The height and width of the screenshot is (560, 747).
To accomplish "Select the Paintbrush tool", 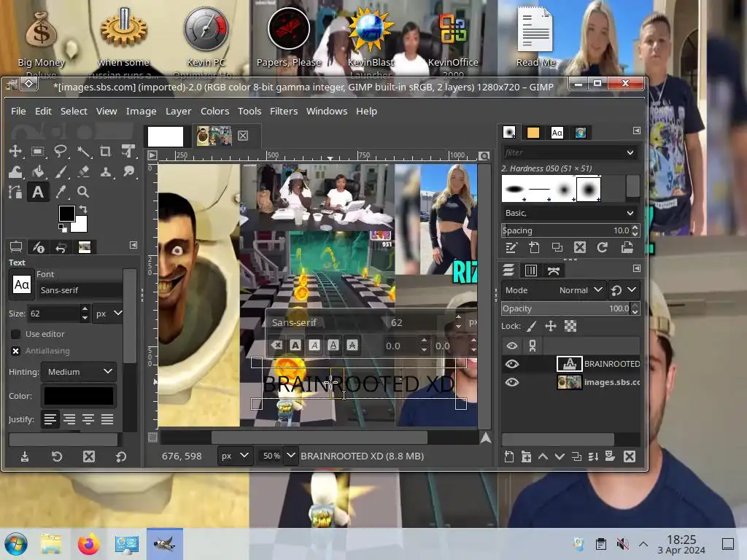I will tap(61, 172).
